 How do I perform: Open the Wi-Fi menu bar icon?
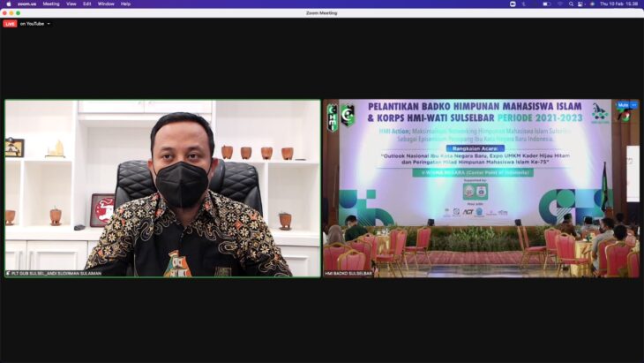point(559,4)
